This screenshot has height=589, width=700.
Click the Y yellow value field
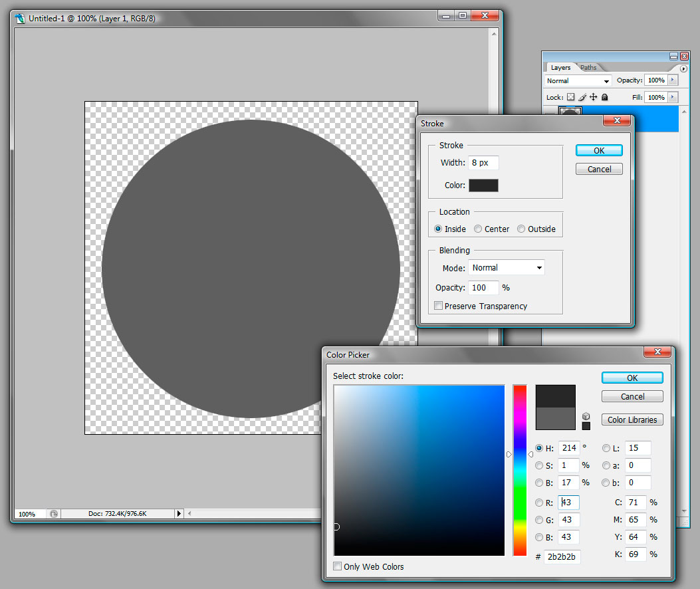[x=636, y=536]
